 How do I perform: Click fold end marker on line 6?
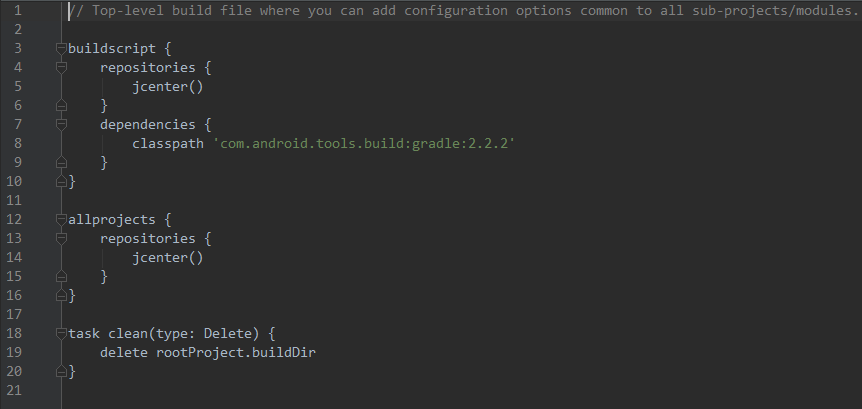62,105
